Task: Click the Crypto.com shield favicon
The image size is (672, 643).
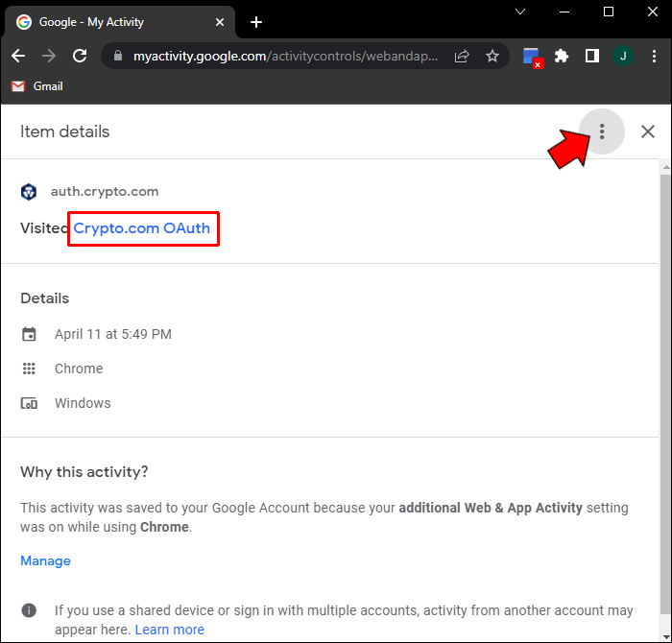Action: point(29,192)
